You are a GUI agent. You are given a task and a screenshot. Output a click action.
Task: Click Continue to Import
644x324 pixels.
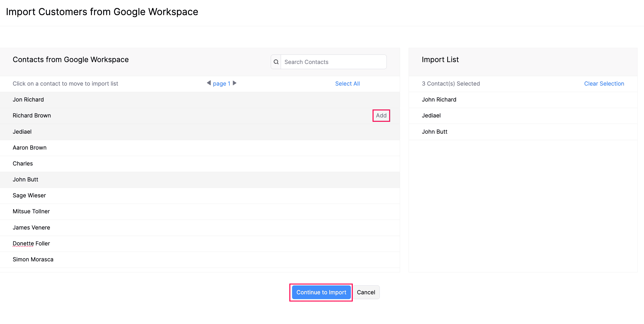tap(321, 292)
